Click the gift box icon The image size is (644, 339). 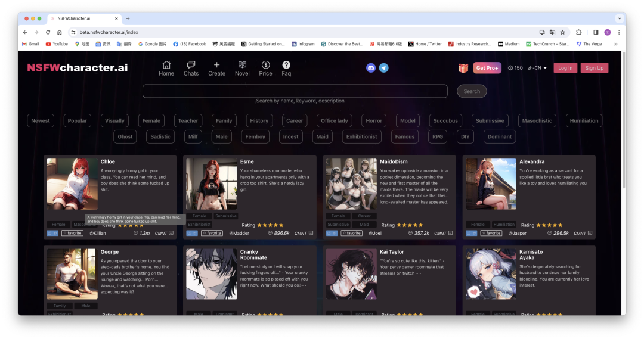463,68
